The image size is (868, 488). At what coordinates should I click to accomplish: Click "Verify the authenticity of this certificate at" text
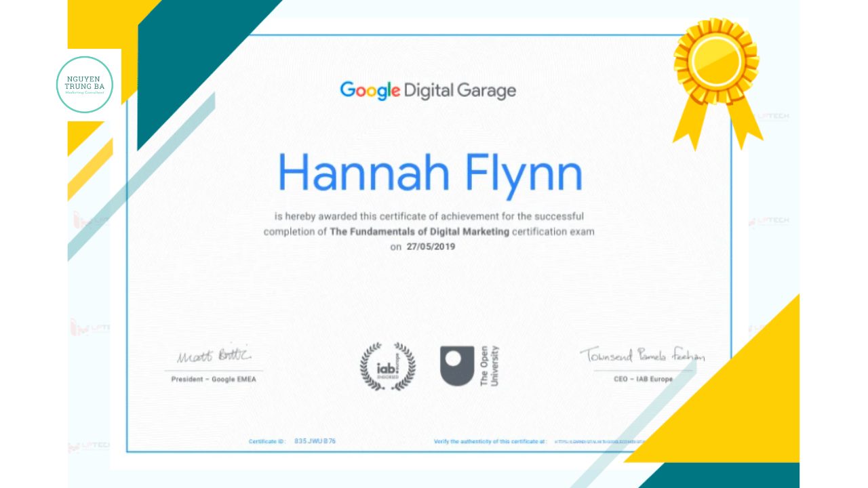coord(490,441)
